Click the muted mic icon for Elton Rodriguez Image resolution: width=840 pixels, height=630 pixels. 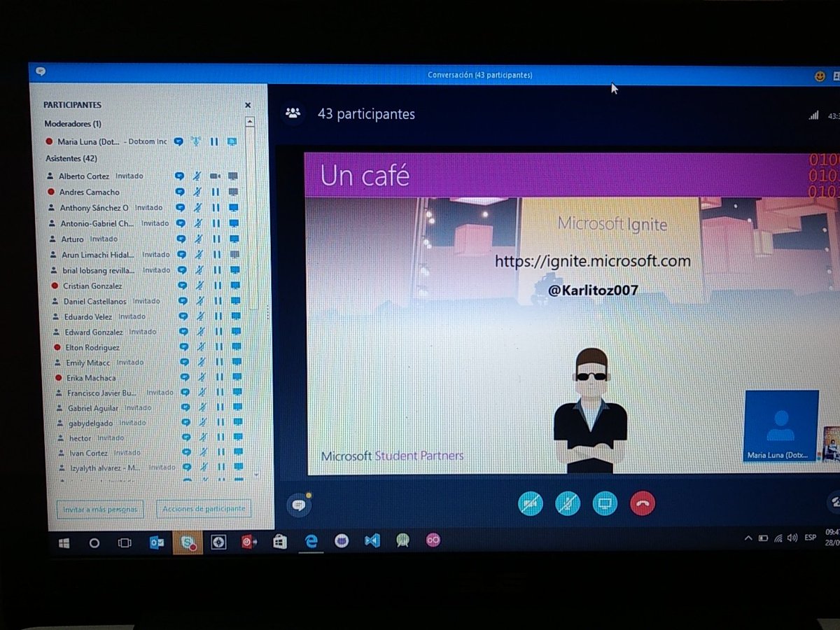pos(201,347)
